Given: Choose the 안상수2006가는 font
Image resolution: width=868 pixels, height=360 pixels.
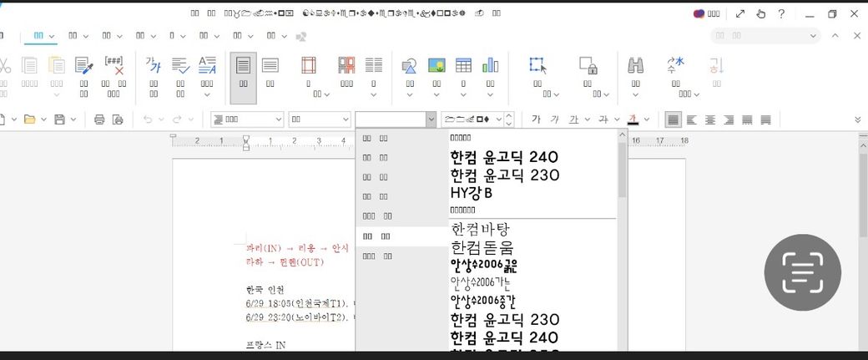Looking at the screenshot, I should point(481,283).
